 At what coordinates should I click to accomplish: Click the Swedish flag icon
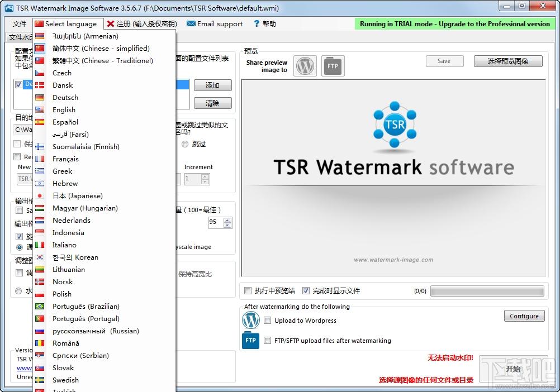click(40, 380)
